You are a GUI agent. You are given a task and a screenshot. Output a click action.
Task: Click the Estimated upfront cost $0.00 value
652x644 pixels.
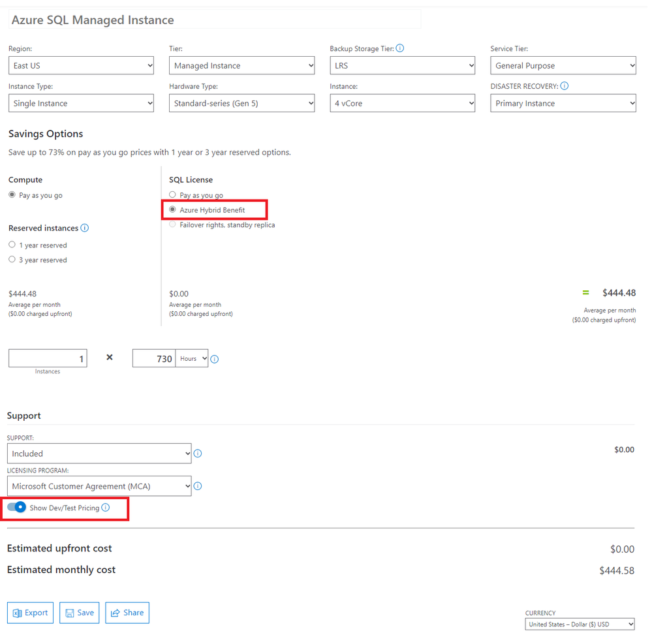pyautogui.click(x=622, y=549)
